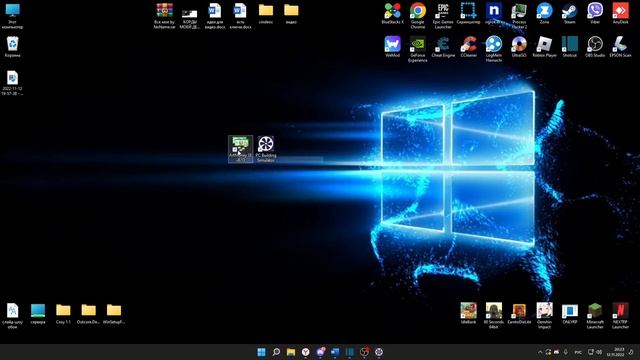The image size is (640, 360).
Task: Open the Process Hacker 2 shortcut
Action: (519, 16)
